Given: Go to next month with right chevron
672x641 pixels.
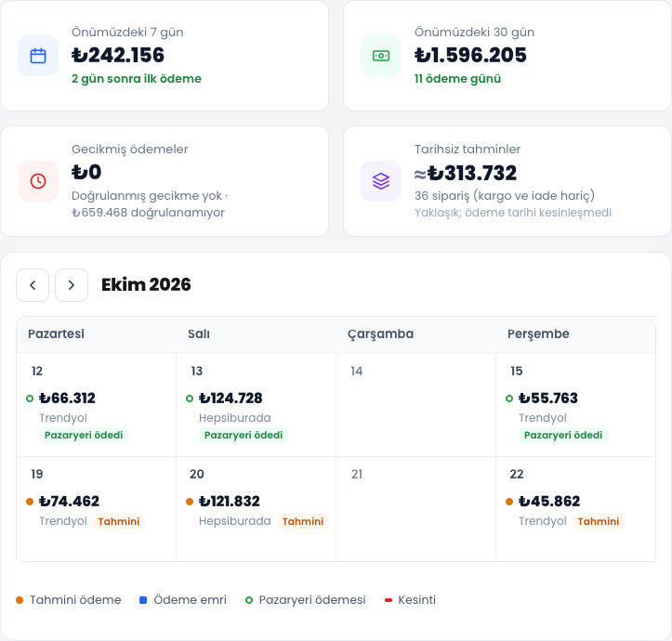Looking at the screenshot, I should [x=72, y=285].
